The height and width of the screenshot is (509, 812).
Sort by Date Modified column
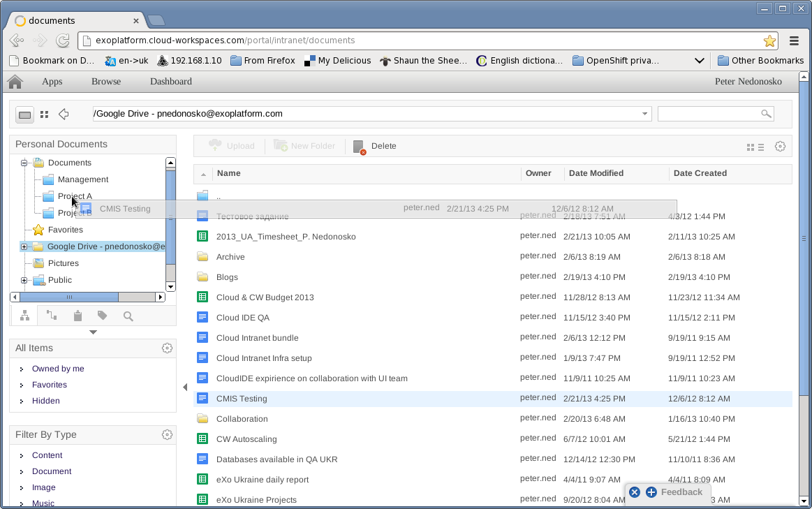coord(596,173)
